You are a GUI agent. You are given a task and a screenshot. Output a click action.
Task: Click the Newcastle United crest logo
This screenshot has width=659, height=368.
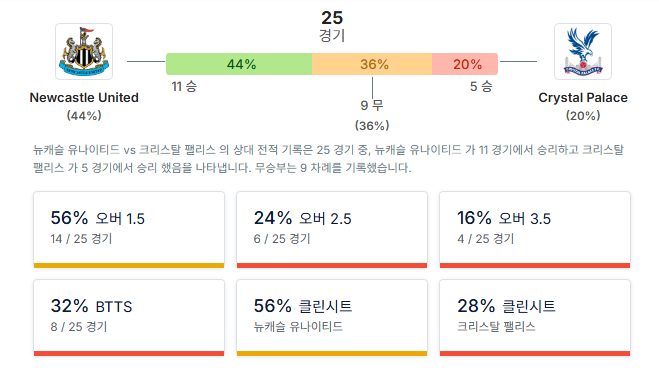[84, 51]
